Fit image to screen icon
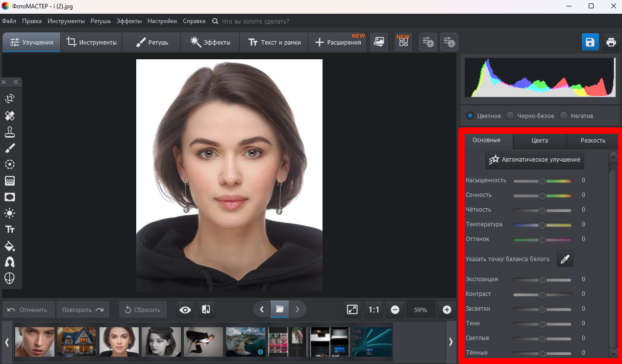Viewport: 622px width, 364px height. pyautogui.click(x=352, y=310)
